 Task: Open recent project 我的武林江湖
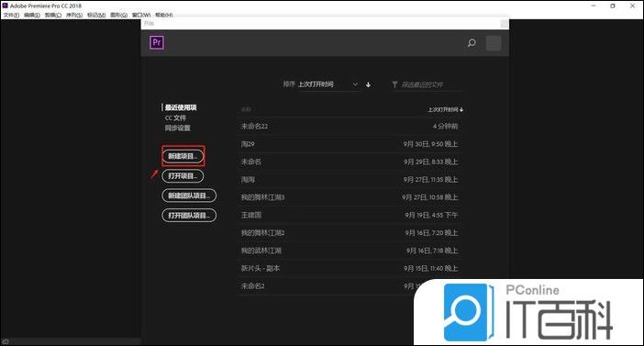[350, 251]
